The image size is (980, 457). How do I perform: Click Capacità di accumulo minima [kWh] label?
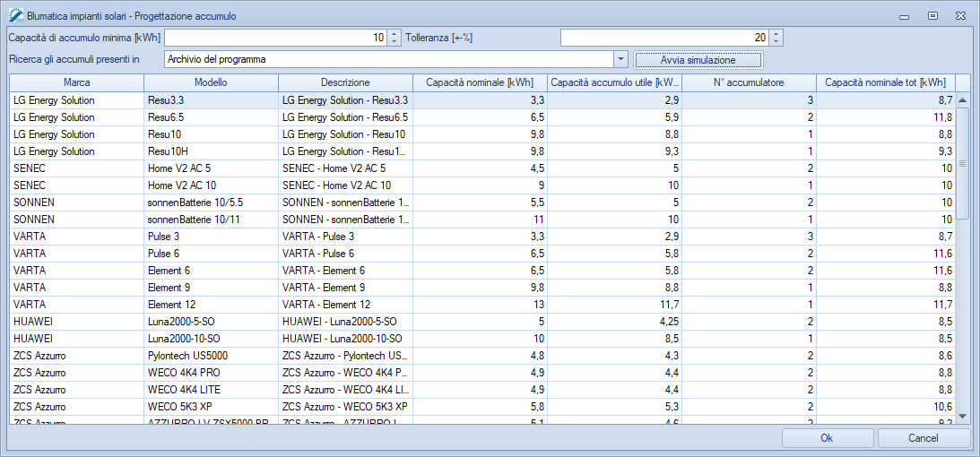pyautogui.click(x=84, y=38)
